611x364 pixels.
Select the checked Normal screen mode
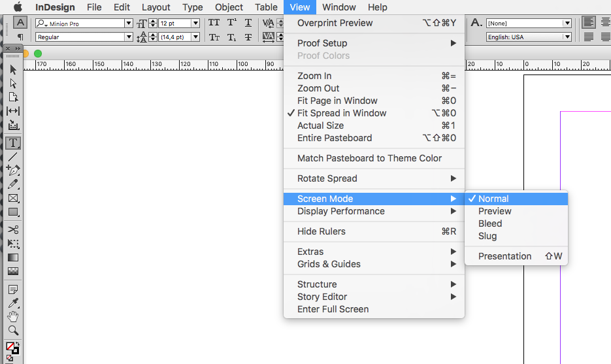pyautogui.click(x=516, y=199)
